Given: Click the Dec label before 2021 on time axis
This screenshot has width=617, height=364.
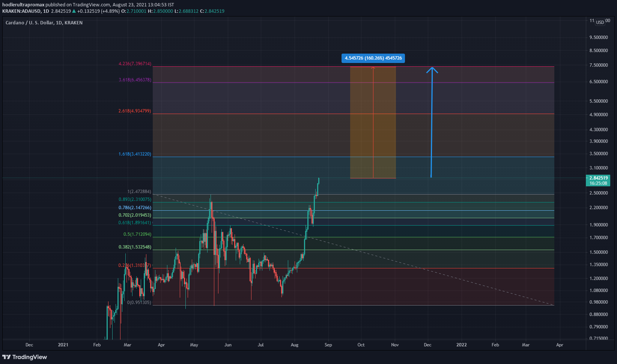Looking at the screenshot, I should (x=29, y=345).
